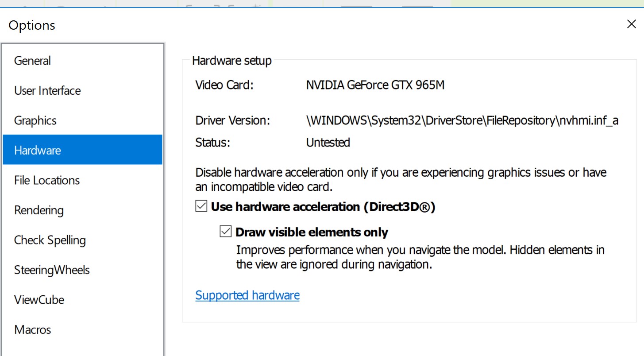The width and height of the screenshot is (644, 356).
Task: Click the Driver Version path text
Action: pos(462,120)
